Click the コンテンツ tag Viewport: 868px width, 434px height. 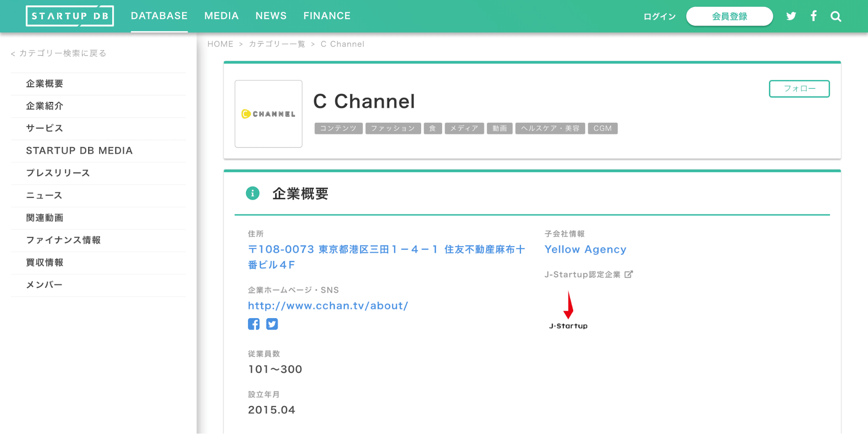338,128
